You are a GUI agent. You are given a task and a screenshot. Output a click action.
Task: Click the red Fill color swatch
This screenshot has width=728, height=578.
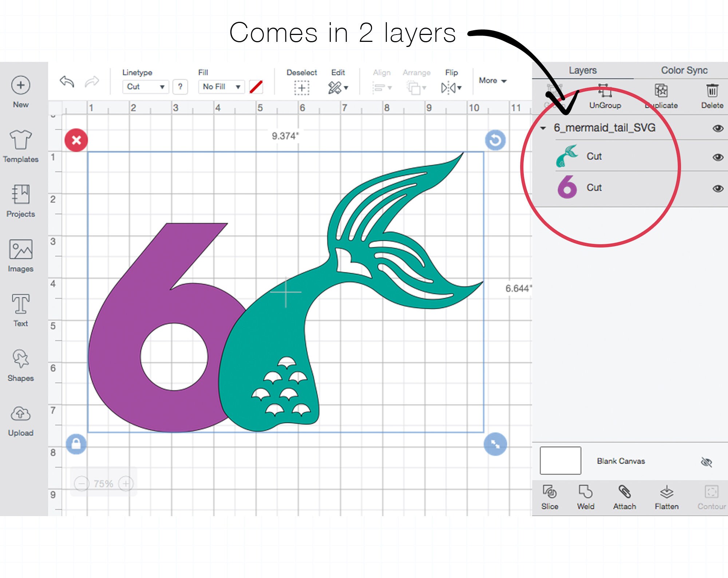coord(257,87)
